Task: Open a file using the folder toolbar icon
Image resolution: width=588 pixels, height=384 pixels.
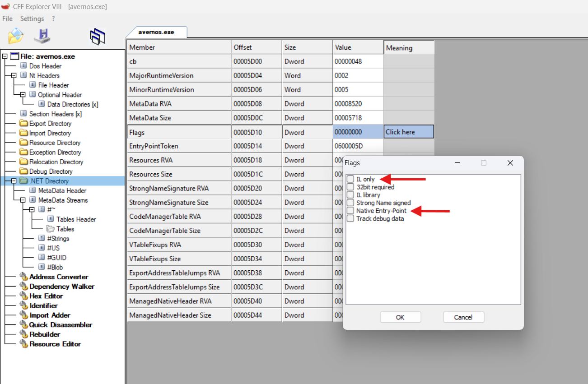Action: tap(15, 36)
